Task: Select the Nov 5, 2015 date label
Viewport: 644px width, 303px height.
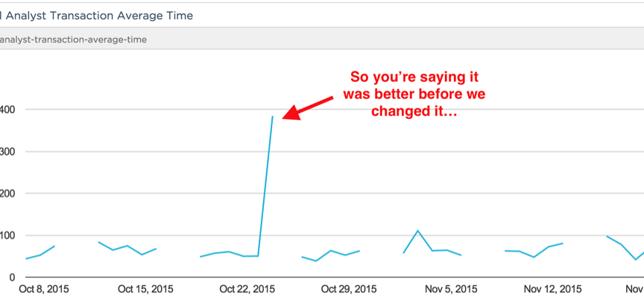Action: coord(449,289)
